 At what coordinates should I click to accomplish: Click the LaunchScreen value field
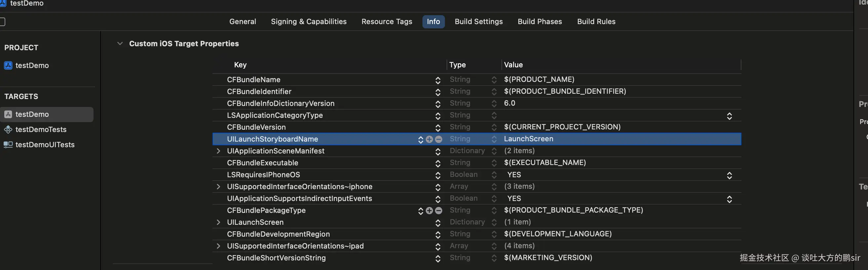click(528, 139)
